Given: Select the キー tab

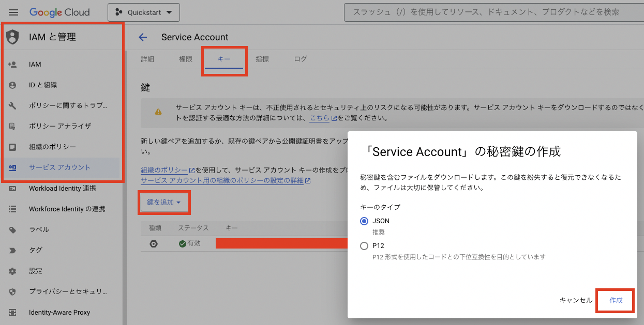Looking at the screenshot, I should 224,59.
